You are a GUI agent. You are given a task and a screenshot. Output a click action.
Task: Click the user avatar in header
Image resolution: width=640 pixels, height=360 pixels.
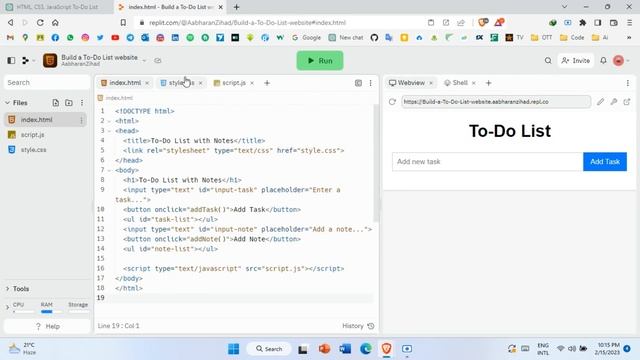(618, 60)
